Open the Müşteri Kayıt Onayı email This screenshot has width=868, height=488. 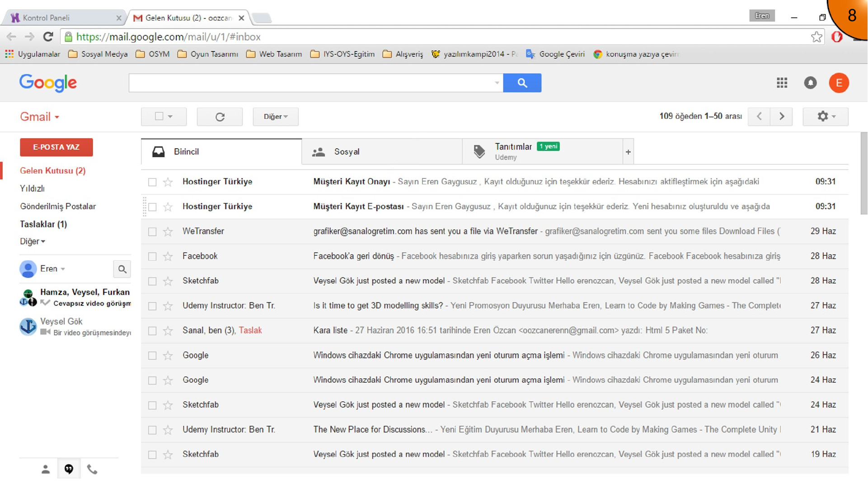point(494,182)
